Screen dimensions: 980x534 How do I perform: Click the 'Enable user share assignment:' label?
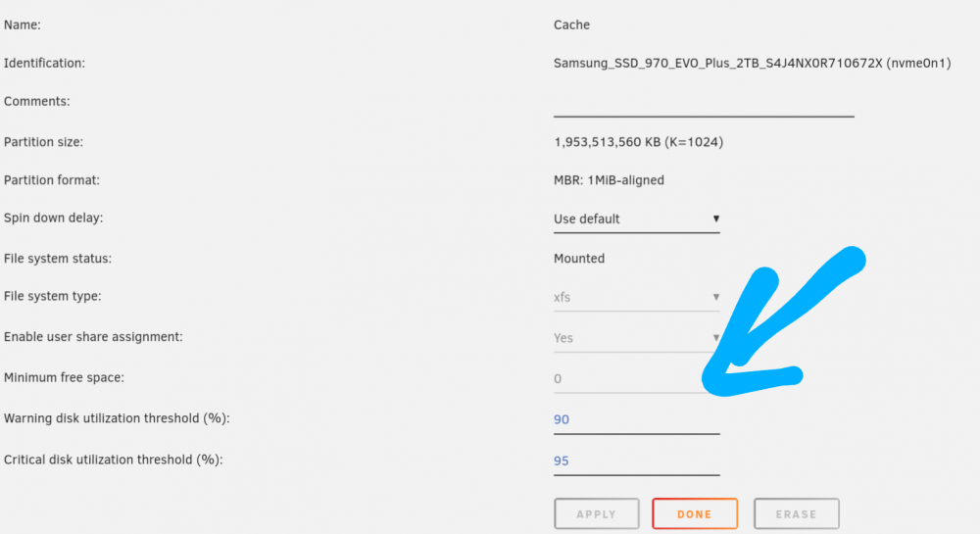tap(93, 337)
